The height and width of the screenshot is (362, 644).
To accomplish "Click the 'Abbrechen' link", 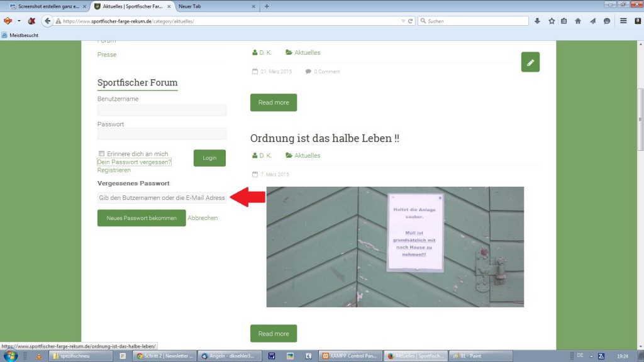I will 203,218.
